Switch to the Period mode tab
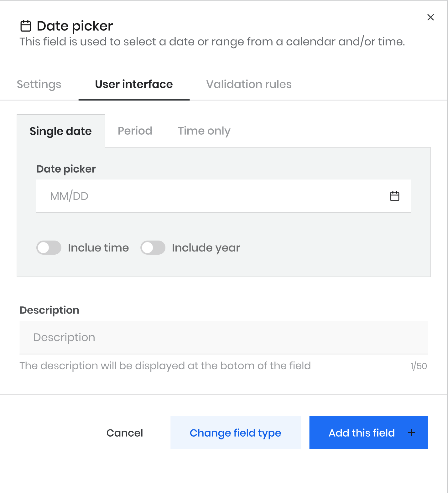The width and height of the screenshot is (448, 493). pos(135,131)
